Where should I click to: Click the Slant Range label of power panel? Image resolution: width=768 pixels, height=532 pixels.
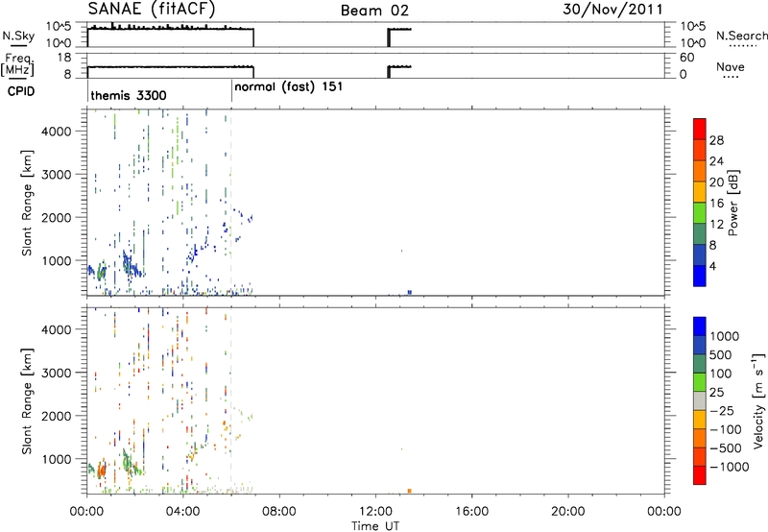[x=27, y=203]
